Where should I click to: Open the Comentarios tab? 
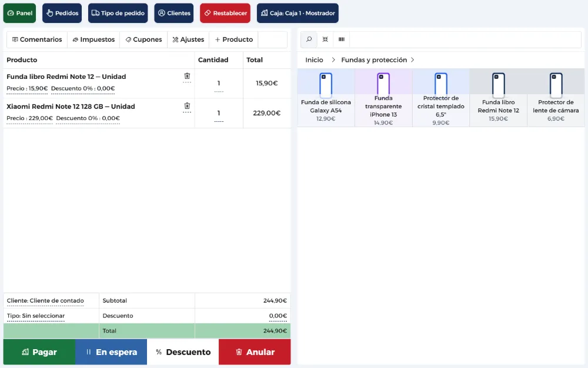click(37, 39)
